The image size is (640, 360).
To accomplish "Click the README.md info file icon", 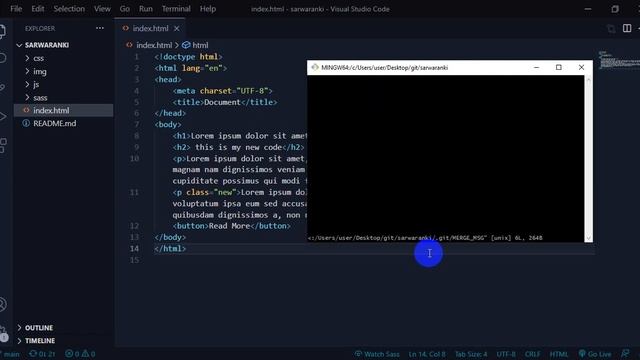I will pyautogui.click(x=26, y=123).
